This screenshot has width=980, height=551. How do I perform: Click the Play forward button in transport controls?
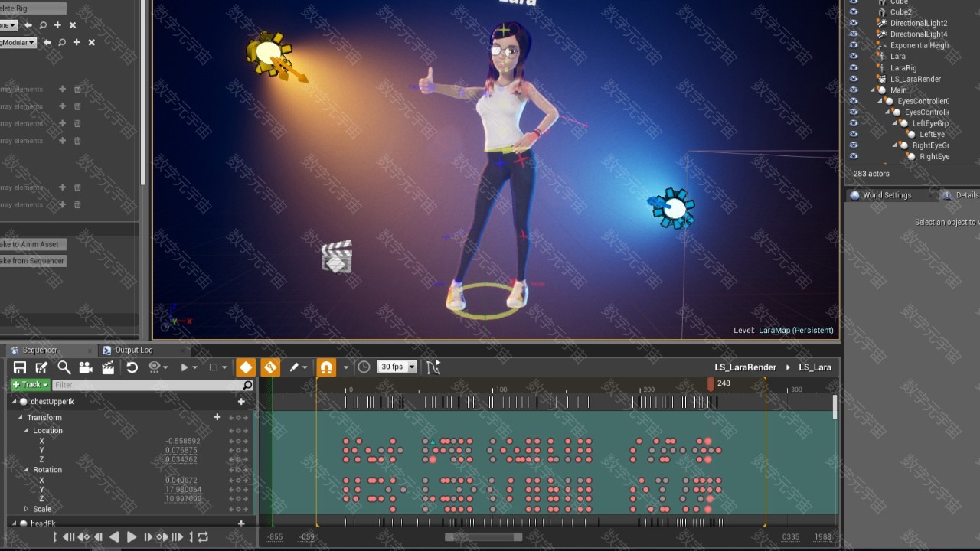pos(131,537)
